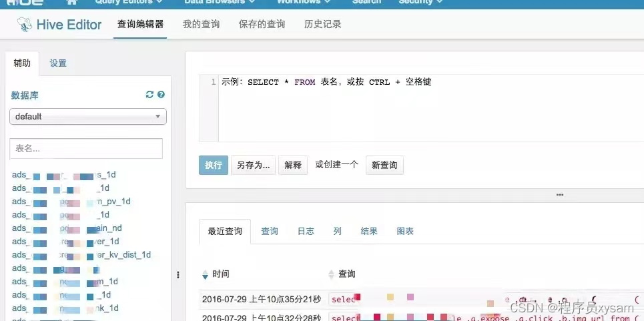The image size is (644, 321).
Task: Click the 解释 explain button
Action: click(293, 165)
